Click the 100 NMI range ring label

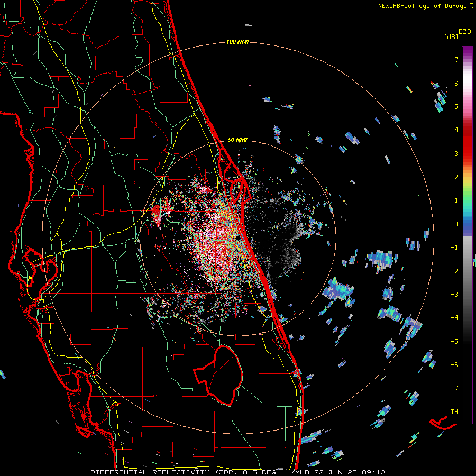pyautogui.click(x=237, y=42)
